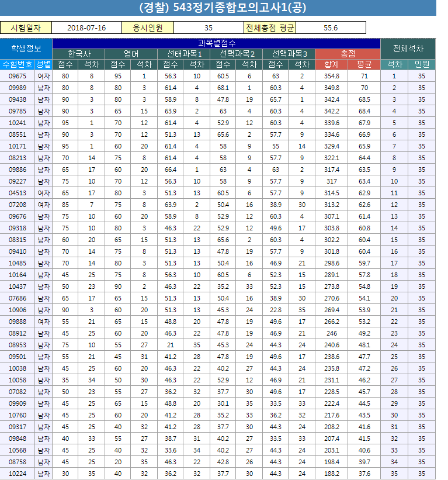Click total score 313.2
The height and width of the screenshot is (480, 448).
(332, 205)
